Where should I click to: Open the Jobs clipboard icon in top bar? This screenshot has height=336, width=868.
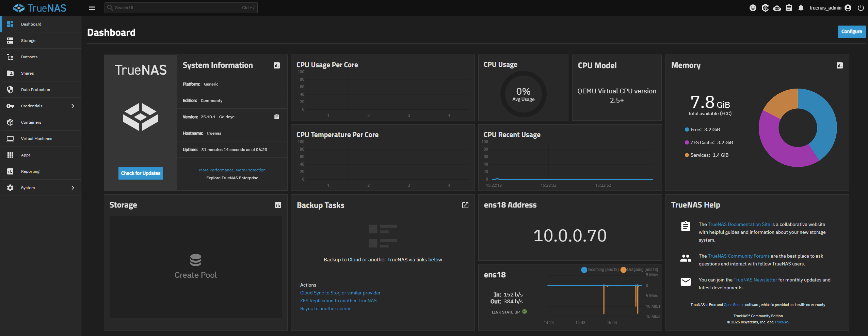coord(789,8)
